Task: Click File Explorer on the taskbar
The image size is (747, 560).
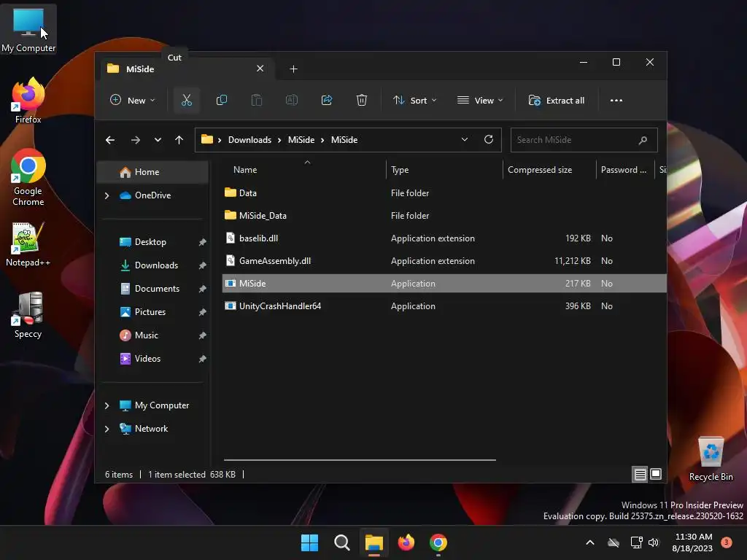Action: 374,542
